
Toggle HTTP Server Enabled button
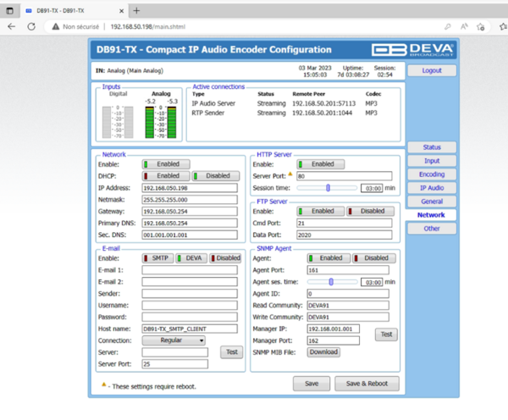[x=320, y=164]
